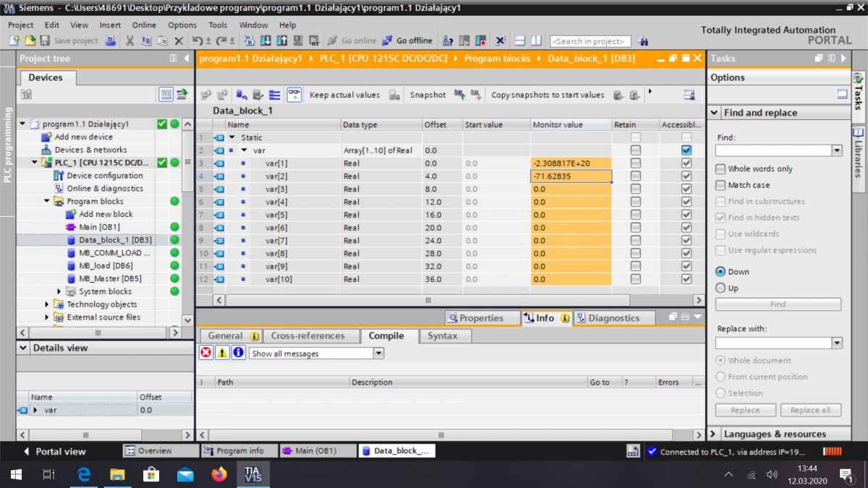The width and height of the screenshot is (868, 488).
Task: Open the Project menu
Action: point(21,25)
